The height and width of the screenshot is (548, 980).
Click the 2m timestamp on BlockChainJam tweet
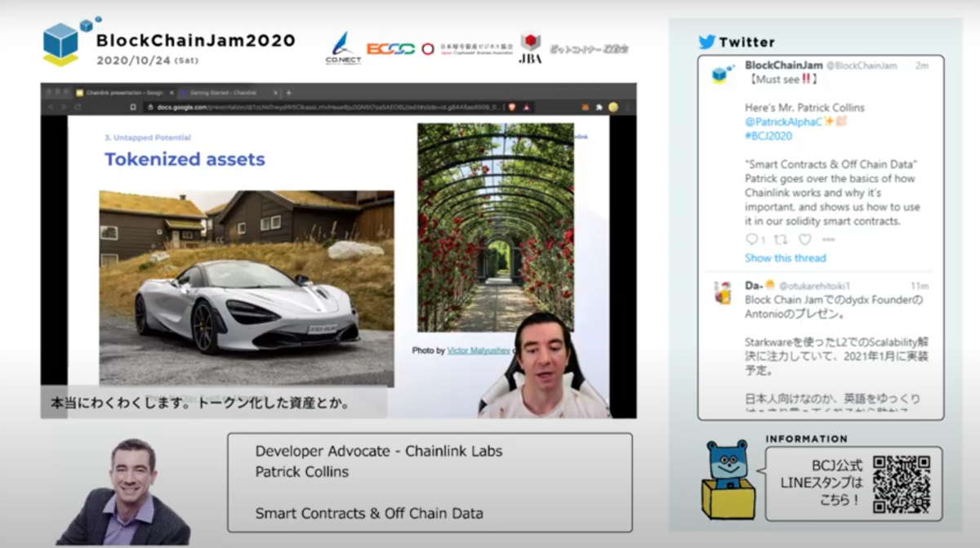click(922, 65)
